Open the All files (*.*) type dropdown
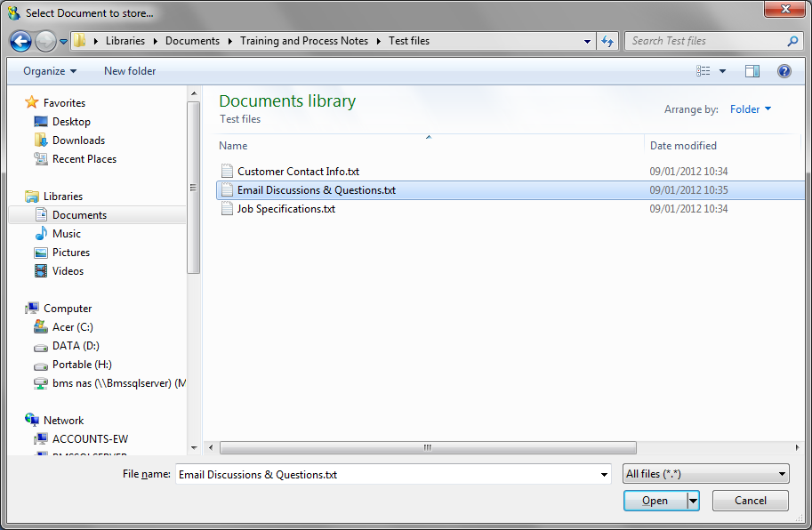812x530 pixels. [x=706, y=474]
